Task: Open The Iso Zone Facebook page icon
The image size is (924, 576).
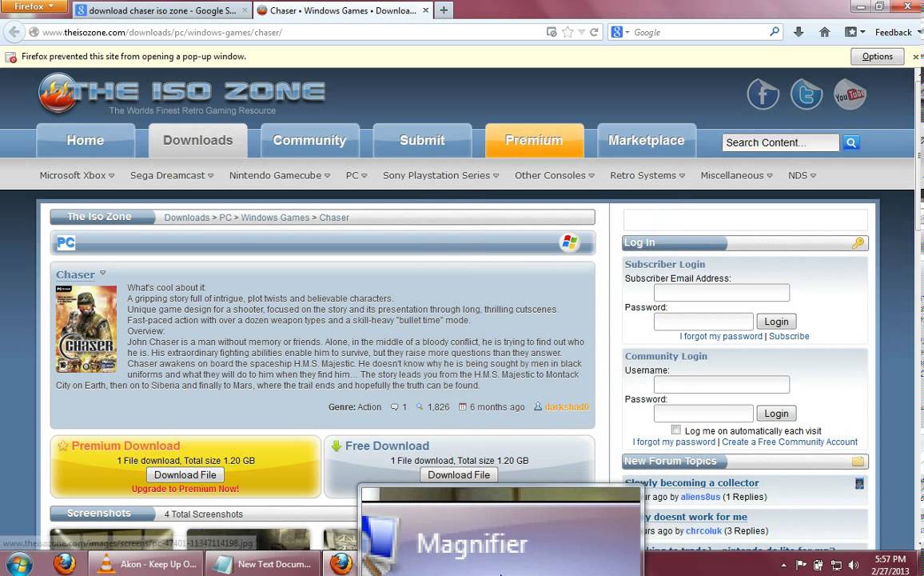Action: (x=763, y=94)
